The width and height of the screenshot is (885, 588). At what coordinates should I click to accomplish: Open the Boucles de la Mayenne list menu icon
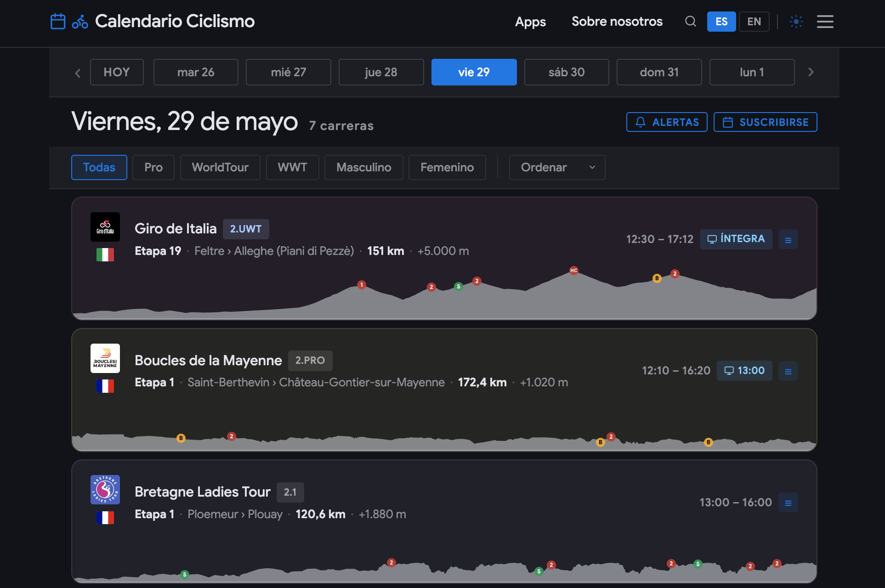pyautogui.click(x=788, y=371)
